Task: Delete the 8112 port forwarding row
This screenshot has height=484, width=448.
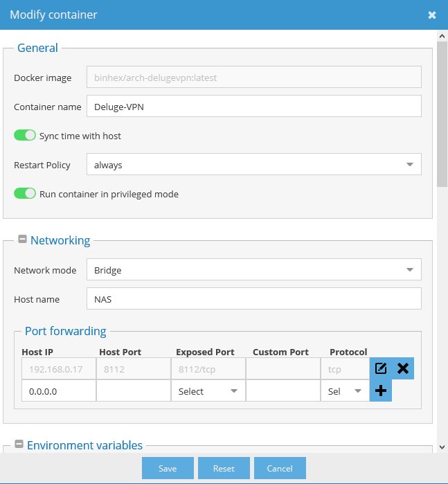Action: 403,368
